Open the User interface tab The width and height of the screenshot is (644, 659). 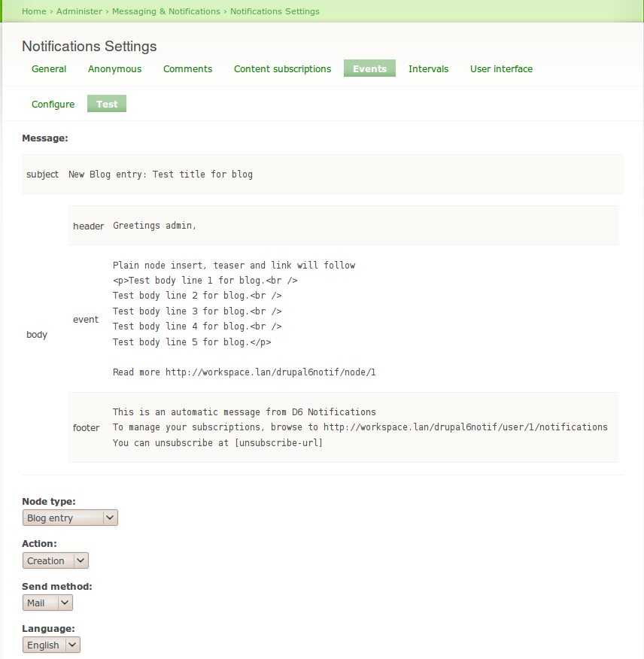coord(500,68)
